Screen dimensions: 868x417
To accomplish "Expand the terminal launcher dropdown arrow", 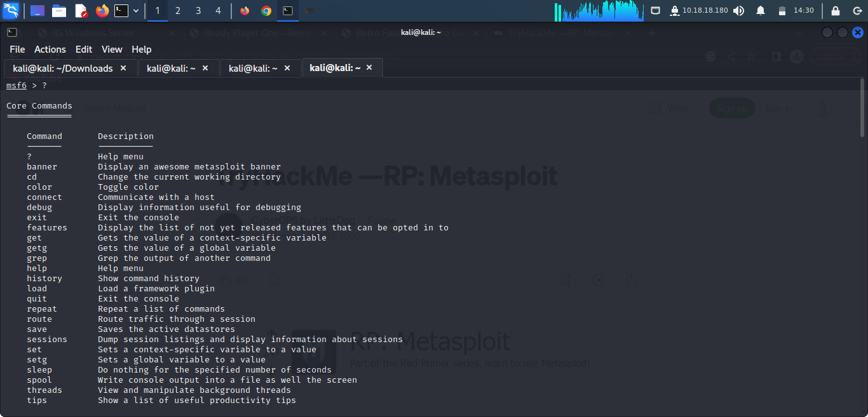I will click(135, 11).
